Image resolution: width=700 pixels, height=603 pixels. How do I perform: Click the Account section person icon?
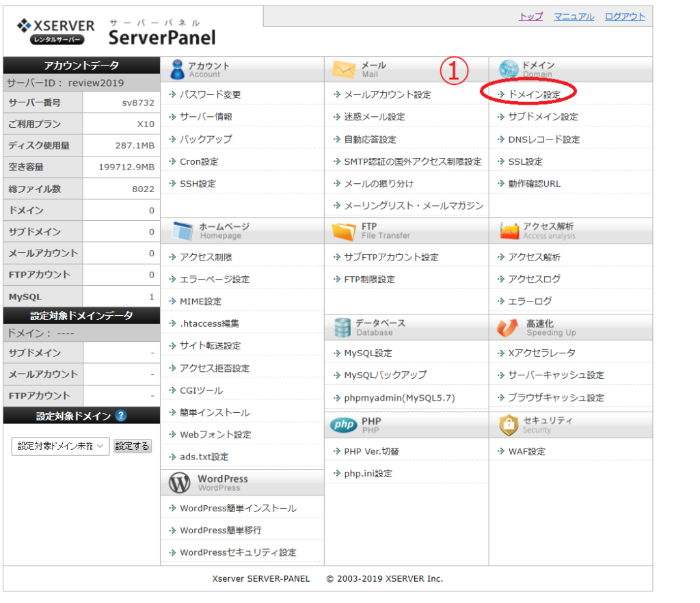click(x=177, y=69)
